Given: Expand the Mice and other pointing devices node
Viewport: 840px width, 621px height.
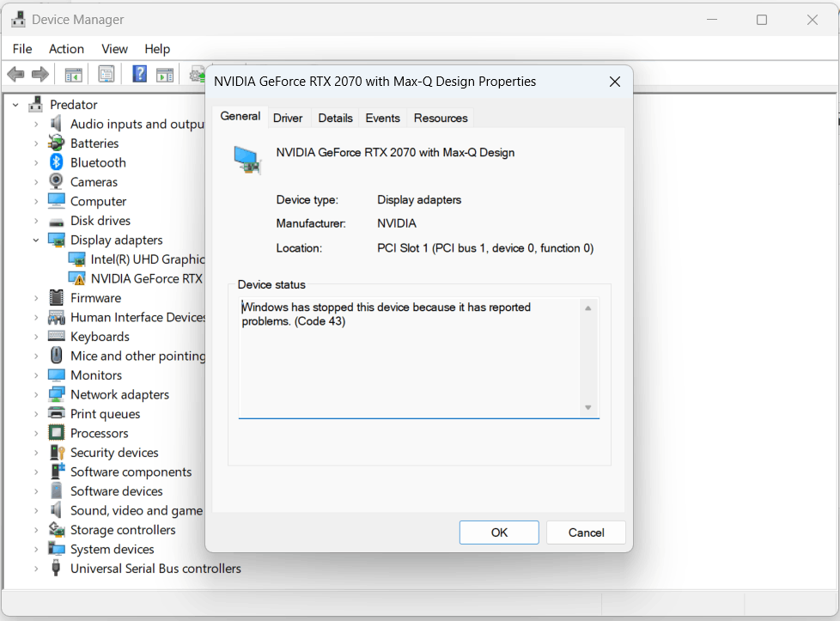Looking at the screenshot, I should point(36,356).
